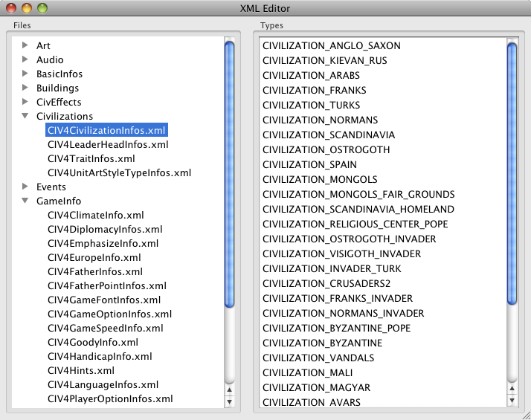Select CIVILIZATION_KIEVAN_RUS type

pyautogui.click(x=325, y=60)
